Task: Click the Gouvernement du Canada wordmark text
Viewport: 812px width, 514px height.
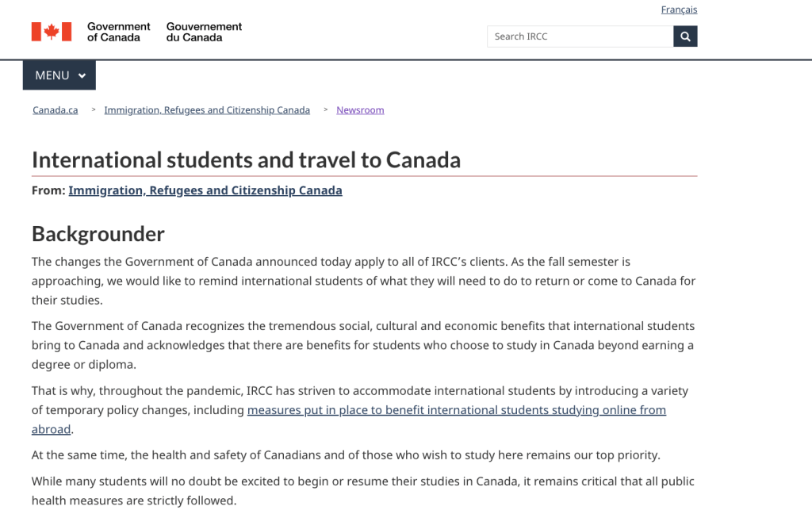Action: (204, 32)
